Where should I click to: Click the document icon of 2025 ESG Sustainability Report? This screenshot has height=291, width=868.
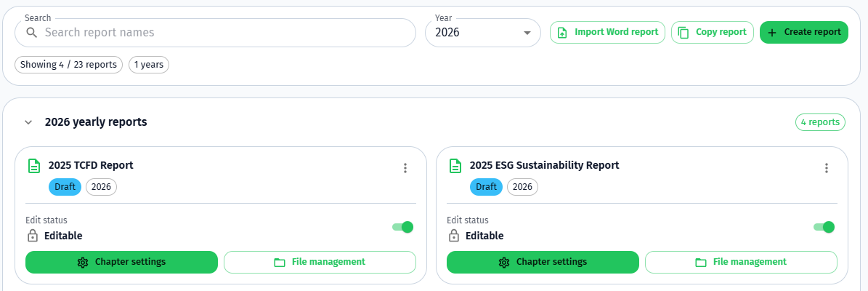(455, 166)
